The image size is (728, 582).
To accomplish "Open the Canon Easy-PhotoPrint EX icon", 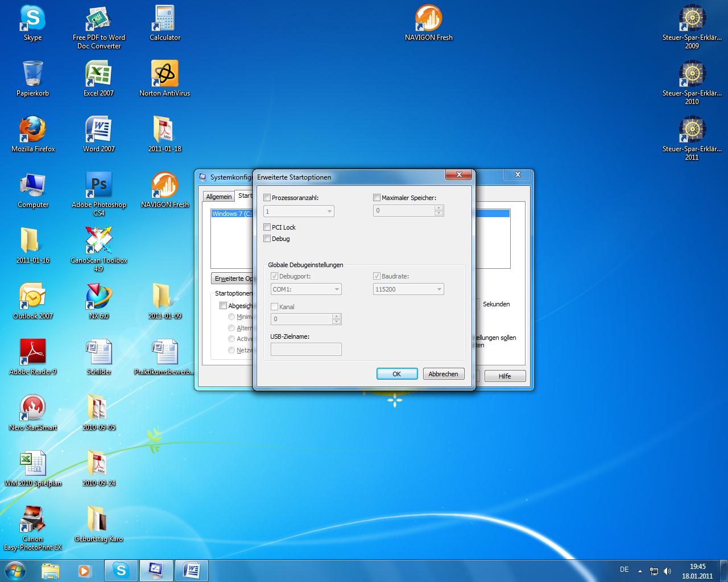I will click(x=33, y=528).
